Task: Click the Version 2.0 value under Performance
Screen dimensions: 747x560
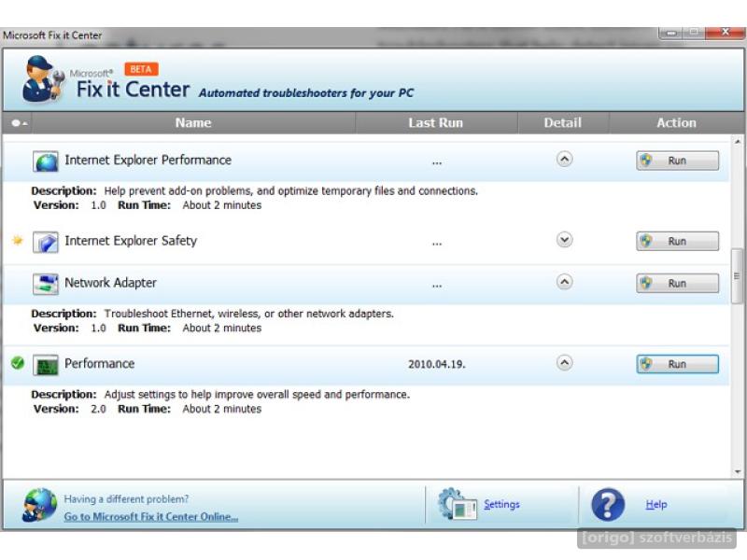Action: coord(99,409)
